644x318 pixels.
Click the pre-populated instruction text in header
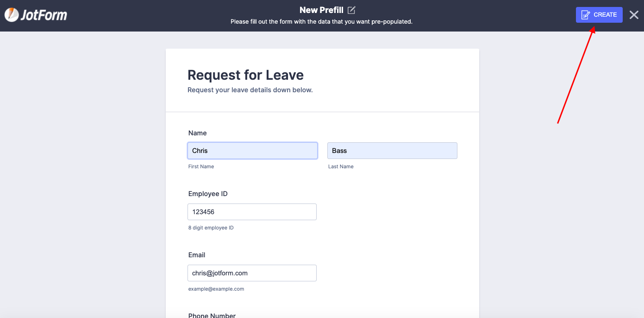click(321, 22)
